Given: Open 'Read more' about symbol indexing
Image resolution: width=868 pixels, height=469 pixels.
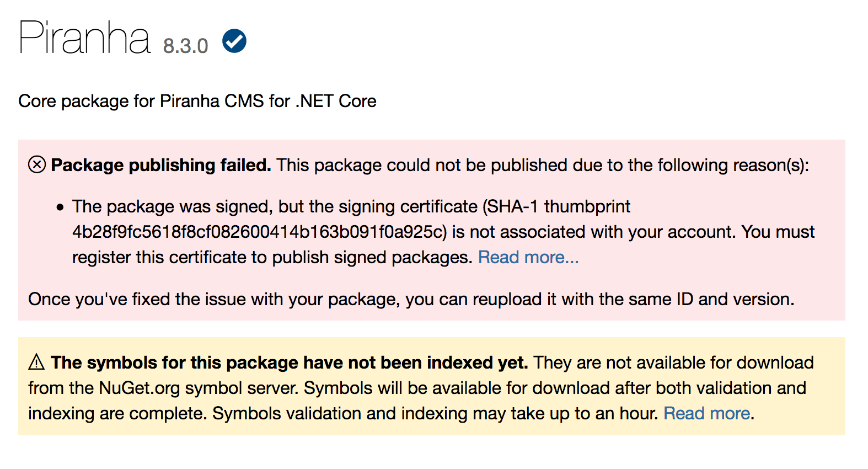Looking at the screenshot, I should pyautogui.click(x=706, y=413).
